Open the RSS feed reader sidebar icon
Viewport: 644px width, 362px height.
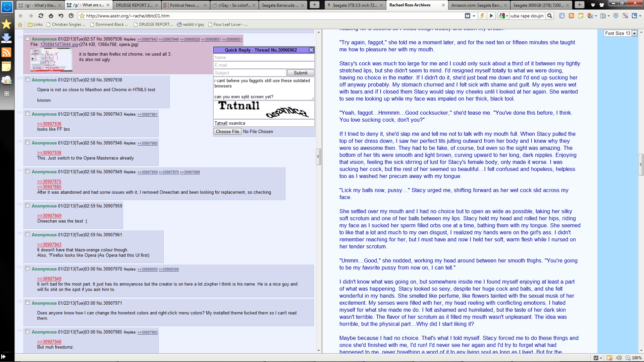6,52
